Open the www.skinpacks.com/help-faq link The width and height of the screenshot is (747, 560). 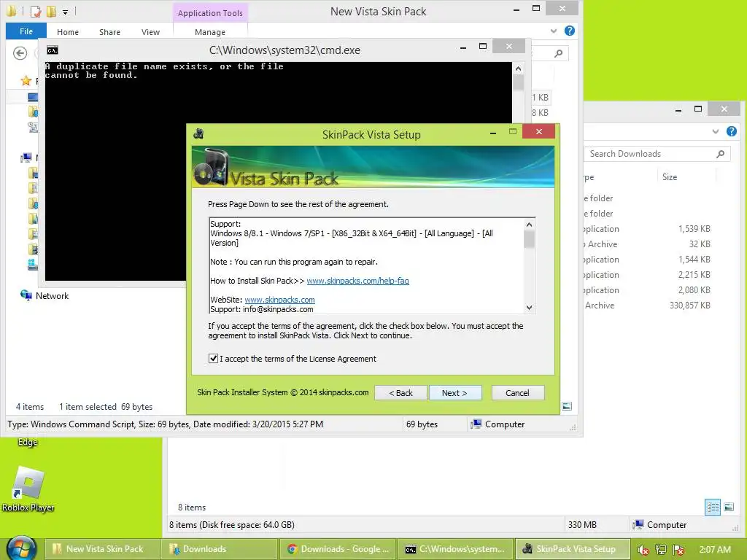point(357,281)
